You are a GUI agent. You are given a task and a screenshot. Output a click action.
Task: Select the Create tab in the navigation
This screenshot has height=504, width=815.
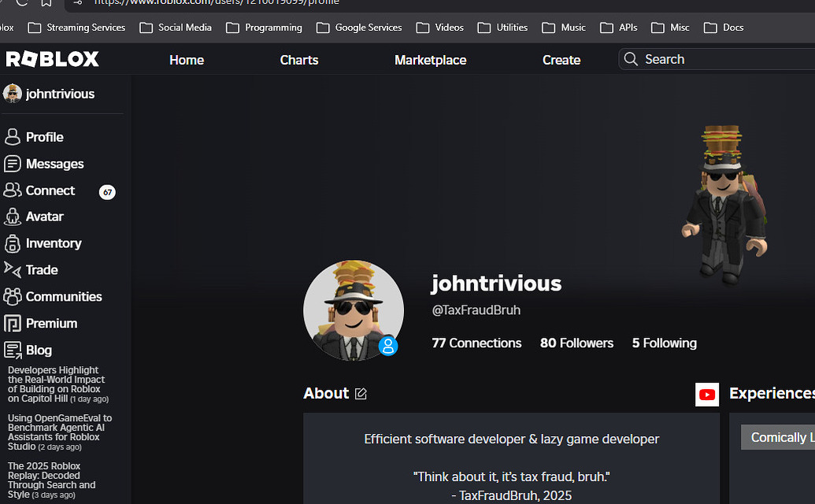[x=561, y=61]
